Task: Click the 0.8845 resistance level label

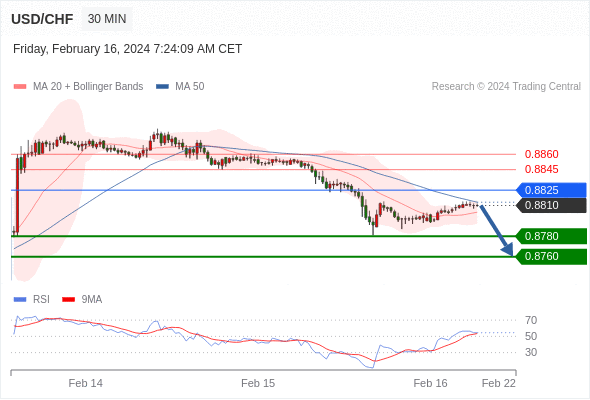Action: [x=541, y=169]
